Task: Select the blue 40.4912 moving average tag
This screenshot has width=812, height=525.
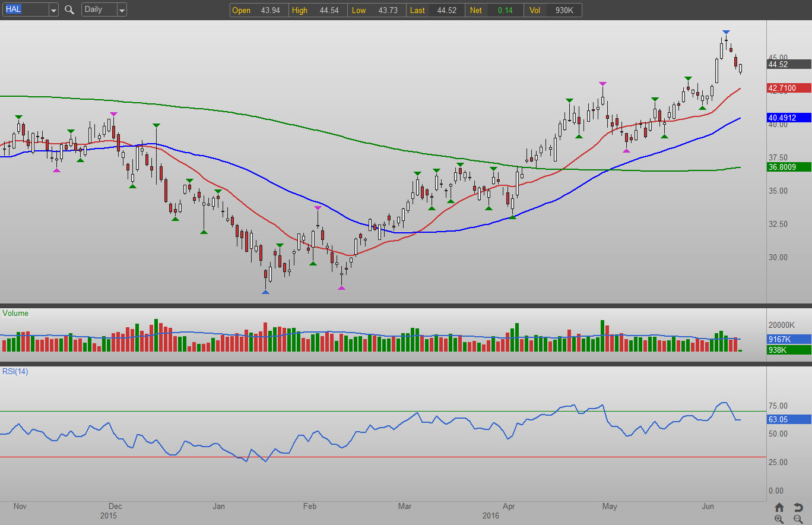Action: 789,118
